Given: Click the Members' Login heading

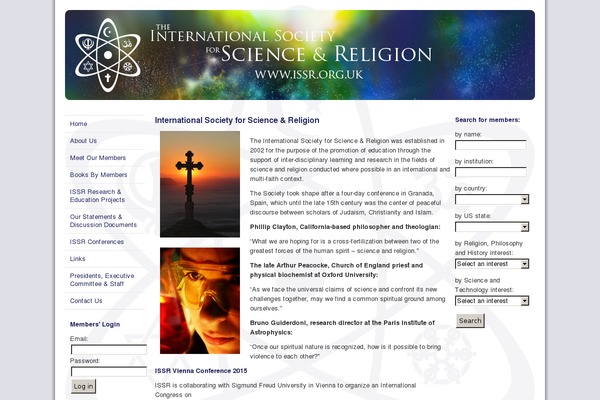Looking at the screenshot, I should coord(95,324).
